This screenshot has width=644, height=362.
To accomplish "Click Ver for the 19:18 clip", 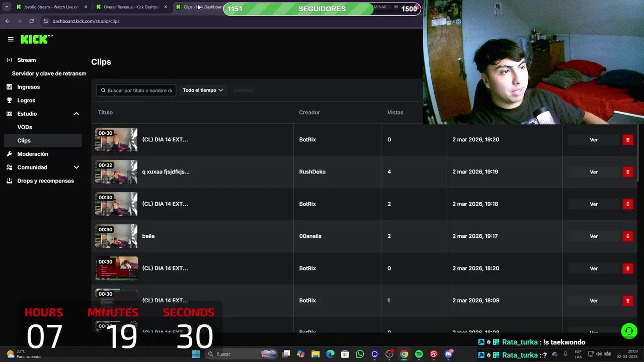I will (x=594, y=204).
